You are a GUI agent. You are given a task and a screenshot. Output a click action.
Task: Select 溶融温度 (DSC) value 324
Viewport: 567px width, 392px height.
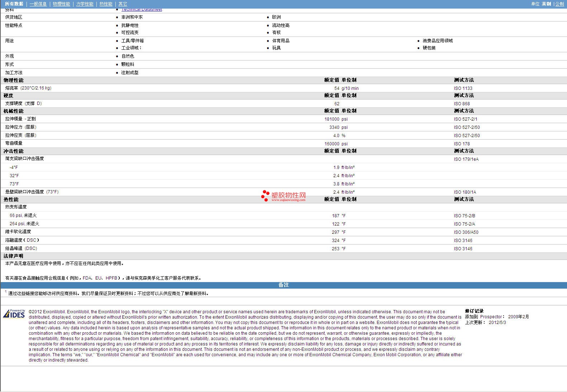click(336, 241)
